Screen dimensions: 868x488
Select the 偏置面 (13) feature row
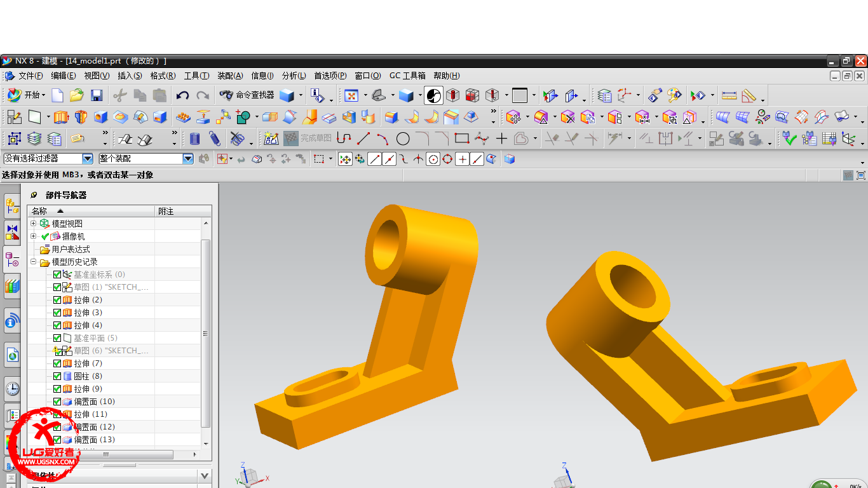point(94,440)
